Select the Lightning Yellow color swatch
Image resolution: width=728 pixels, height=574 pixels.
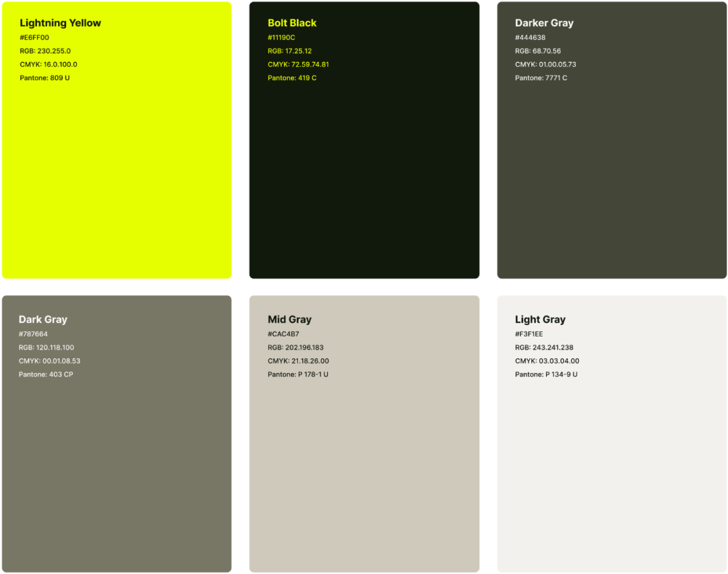click(x=117, y=140)
